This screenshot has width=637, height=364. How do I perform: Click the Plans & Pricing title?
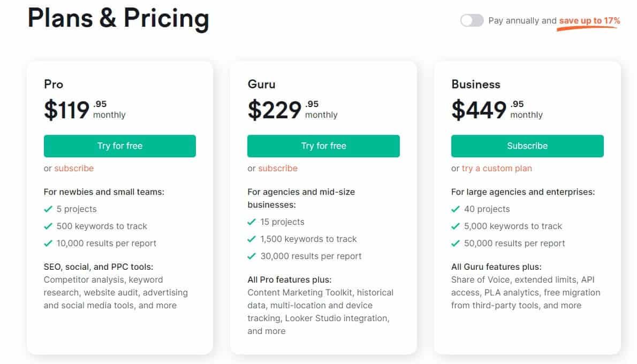point(119,19)
